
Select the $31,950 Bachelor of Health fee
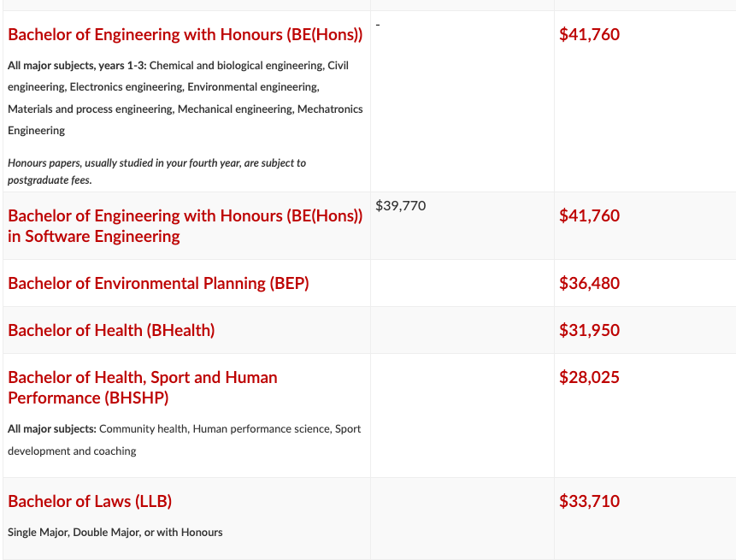tap(589, 331)
